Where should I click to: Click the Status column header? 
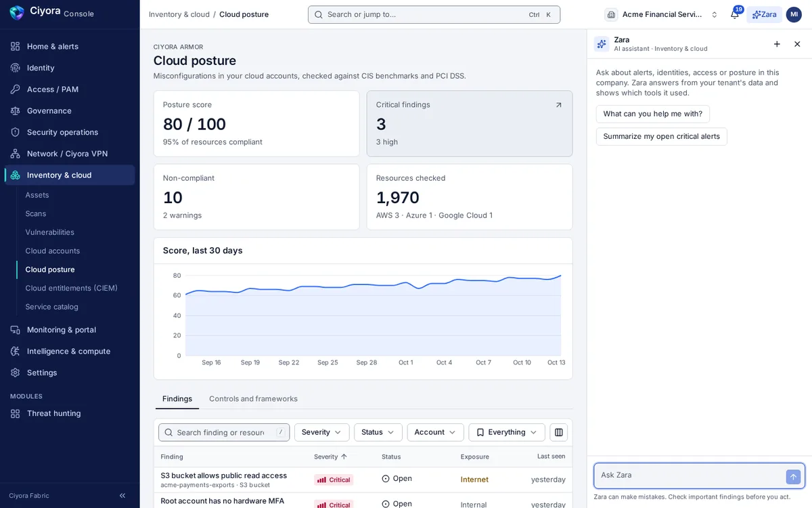(x=391, y=457)
